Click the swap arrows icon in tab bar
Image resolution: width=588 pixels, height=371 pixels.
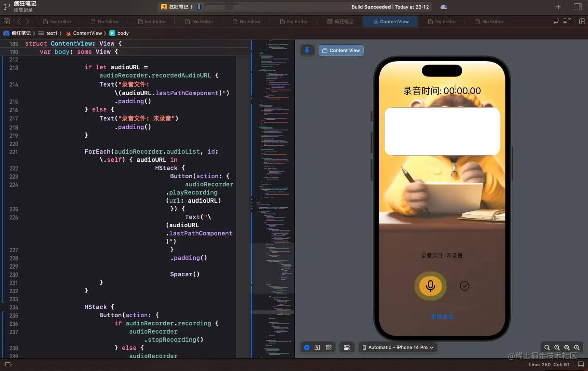pos(556,21)
